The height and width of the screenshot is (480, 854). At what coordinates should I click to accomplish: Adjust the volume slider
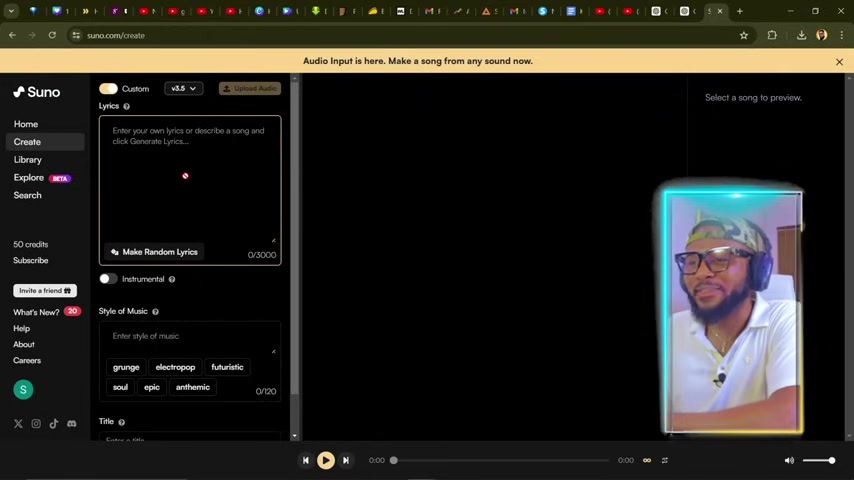coord(819,460)
